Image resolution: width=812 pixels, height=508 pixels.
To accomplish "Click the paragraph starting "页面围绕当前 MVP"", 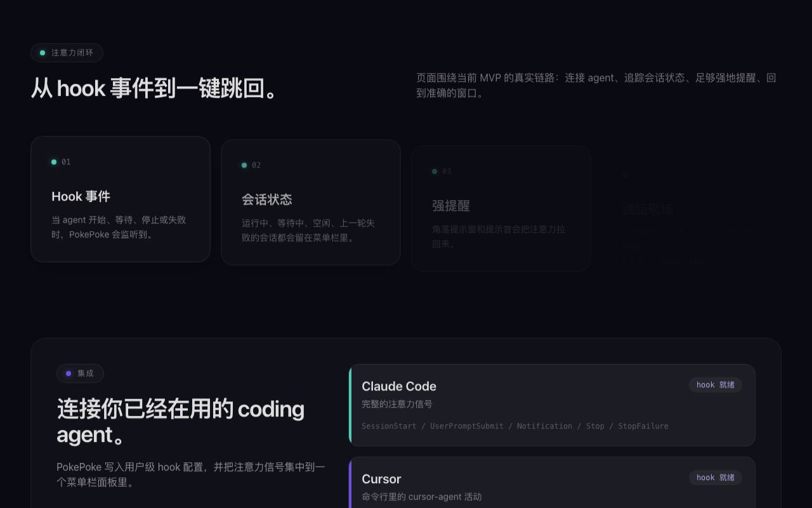I will coord(596,85).
